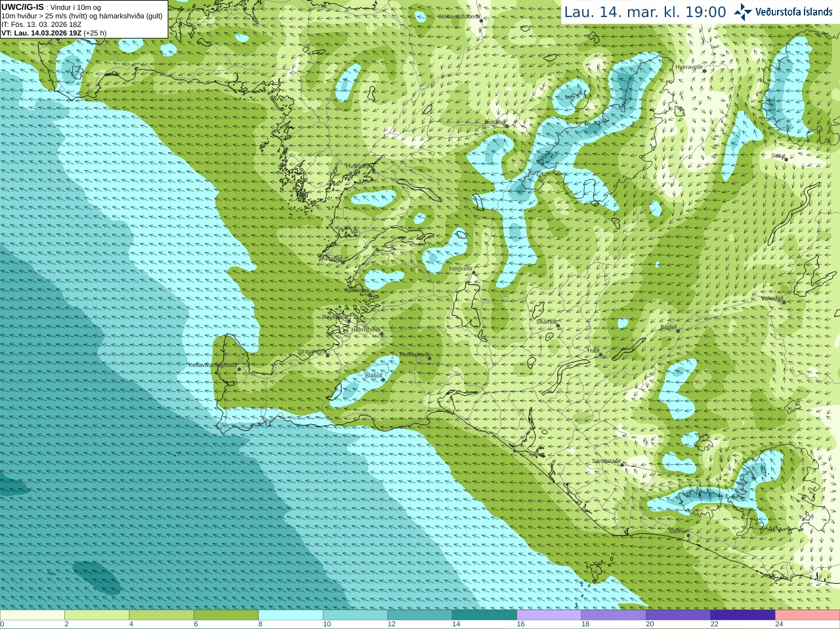This screenshot has width=840, height=629.
Task: Click the 'IT: Fös. 13. 03. 2026 18Z' line
Action: click(41, 24)
